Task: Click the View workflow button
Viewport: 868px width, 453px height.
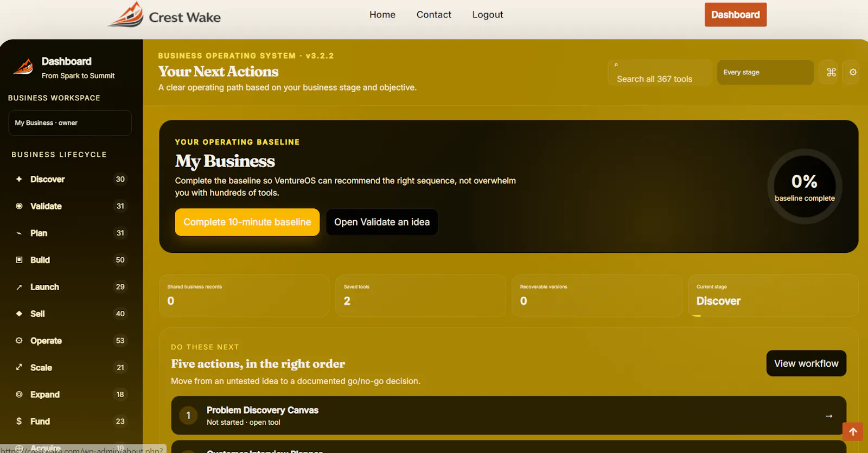Action: 806,363
